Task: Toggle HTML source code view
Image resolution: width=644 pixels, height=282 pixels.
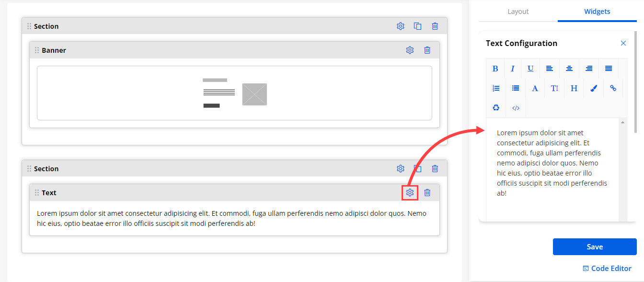Action: [516, 108]
